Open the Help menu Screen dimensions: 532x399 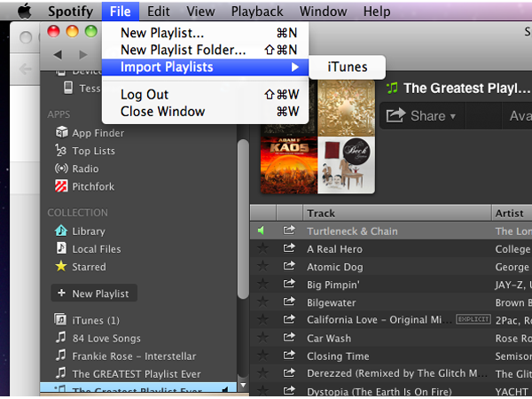click(377, 12)
